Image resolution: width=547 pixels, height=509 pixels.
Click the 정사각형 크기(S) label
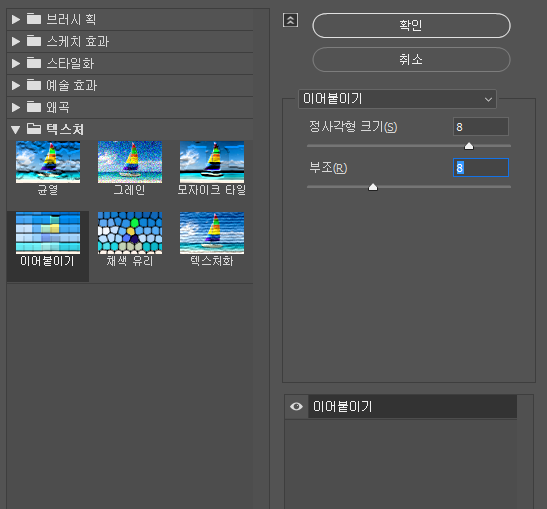[x=353, y=127]
